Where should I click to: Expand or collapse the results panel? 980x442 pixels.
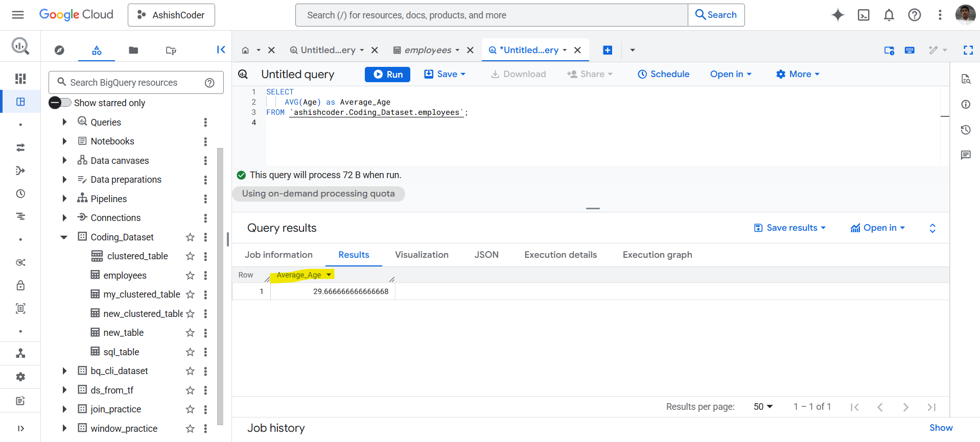pos(932,228)
